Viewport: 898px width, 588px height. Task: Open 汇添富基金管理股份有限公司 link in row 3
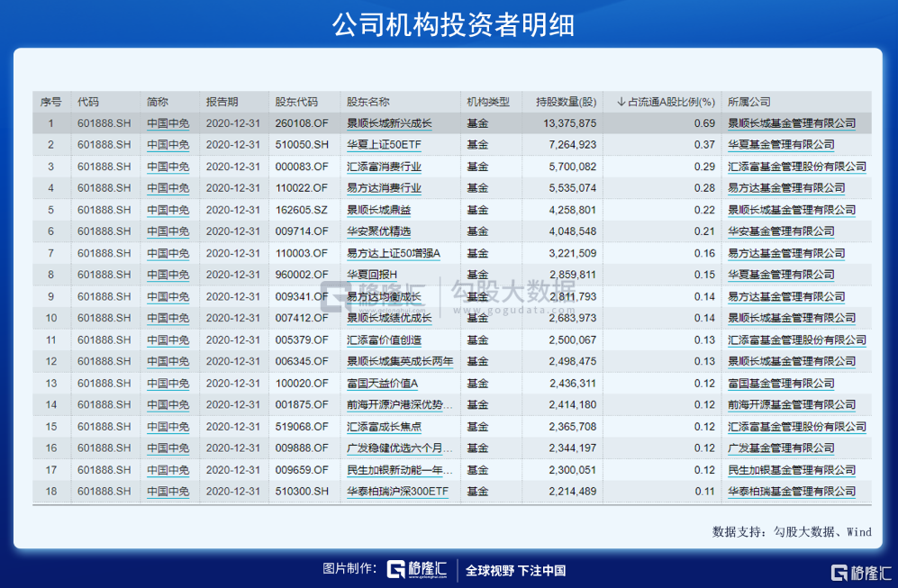coord(797,167)
